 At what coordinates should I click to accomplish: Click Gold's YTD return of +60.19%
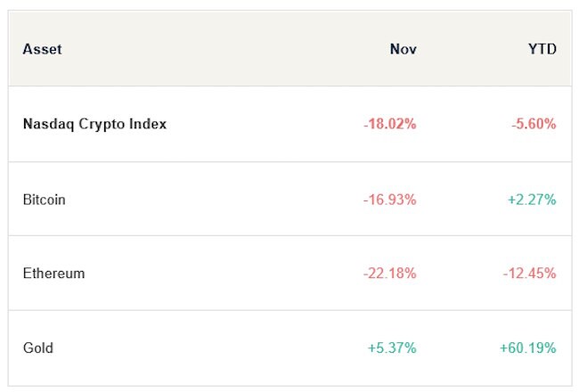(527, 347)
